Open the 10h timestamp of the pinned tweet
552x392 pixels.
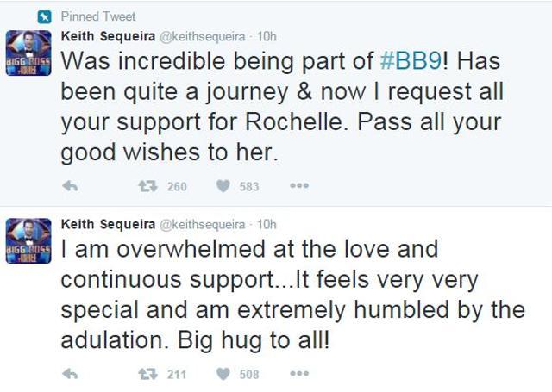coord(267,36)
